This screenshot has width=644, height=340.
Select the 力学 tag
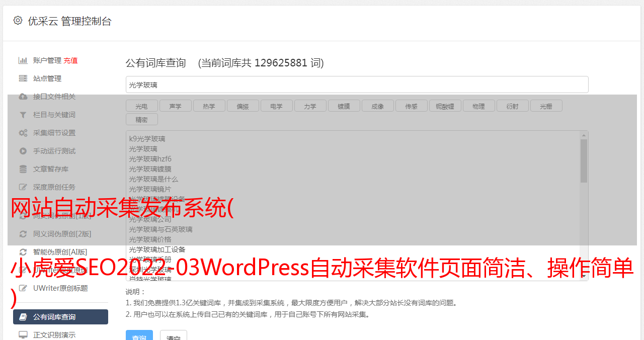coord(310,106)
